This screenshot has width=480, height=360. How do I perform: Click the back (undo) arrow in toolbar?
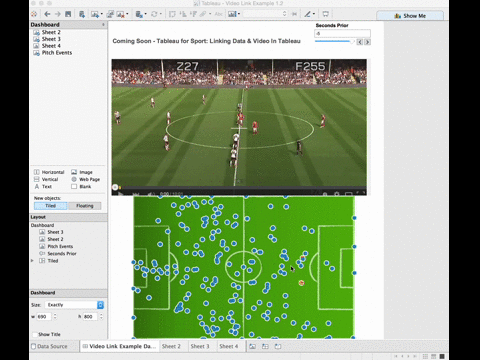point(47,14)
